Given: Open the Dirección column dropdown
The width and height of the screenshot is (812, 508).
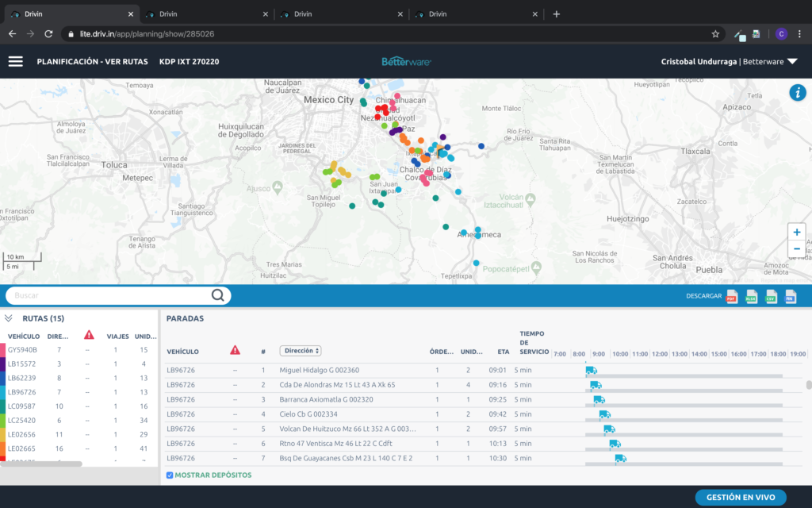Looking at the screenshot, I should click(x=300, y=351).
